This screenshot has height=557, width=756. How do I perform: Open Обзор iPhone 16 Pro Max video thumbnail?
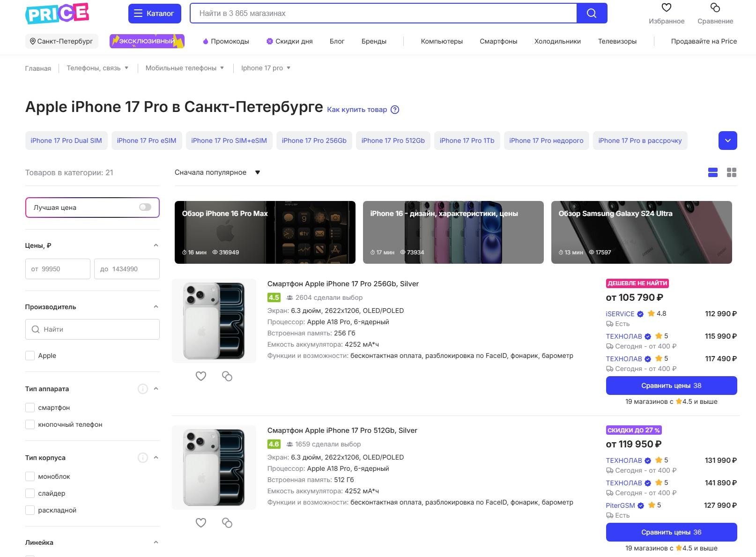pos(265,232)
